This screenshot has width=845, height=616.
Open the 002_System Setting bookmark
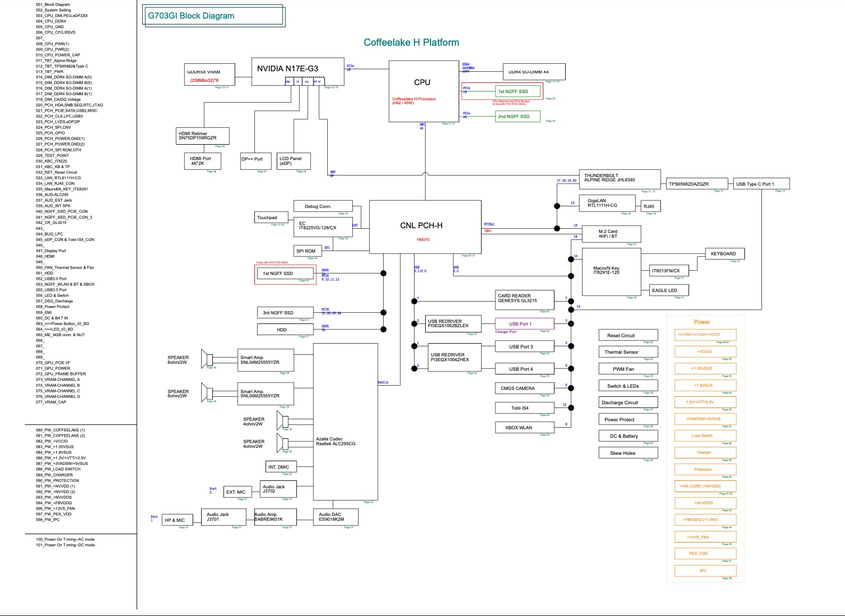pos(53,10)
